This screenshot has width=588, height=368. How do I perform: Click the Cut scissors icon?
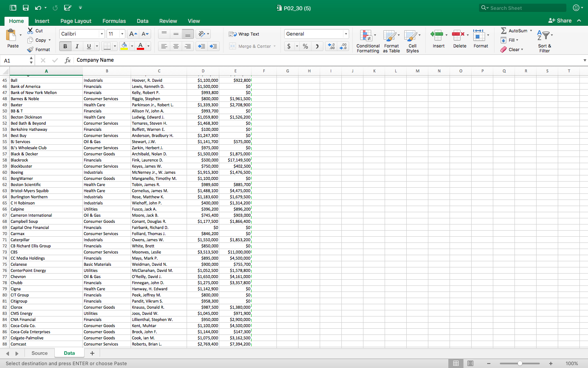pyautogui.click(x=30, y=31)
